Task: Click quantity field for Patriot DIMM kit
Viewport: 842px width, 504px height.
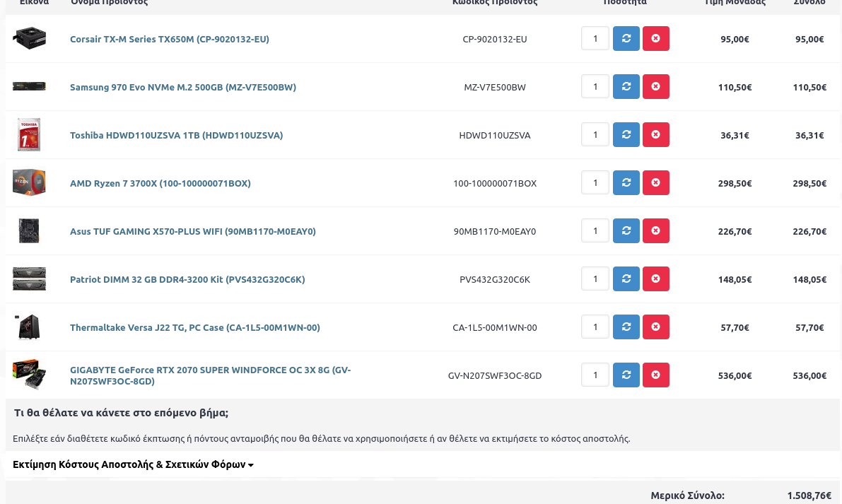Action: point(595,279)
